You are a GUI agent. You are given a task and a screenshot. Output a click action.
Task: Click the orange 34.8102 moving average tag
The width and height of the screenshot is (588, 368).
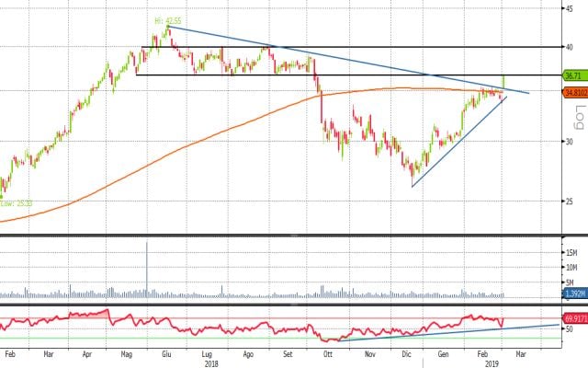[x=575, y=92]
